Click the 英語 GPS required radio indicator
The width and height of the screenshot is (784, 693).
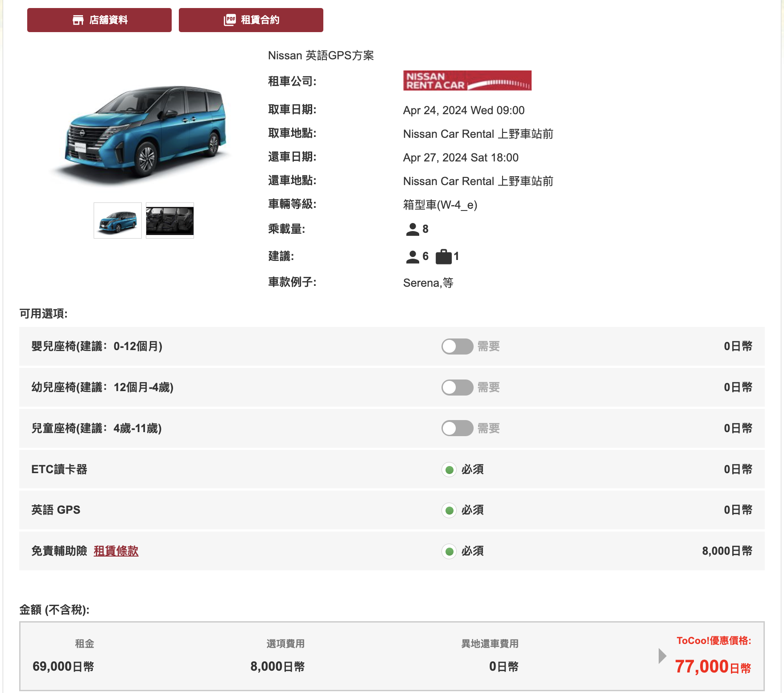(449, 510)
